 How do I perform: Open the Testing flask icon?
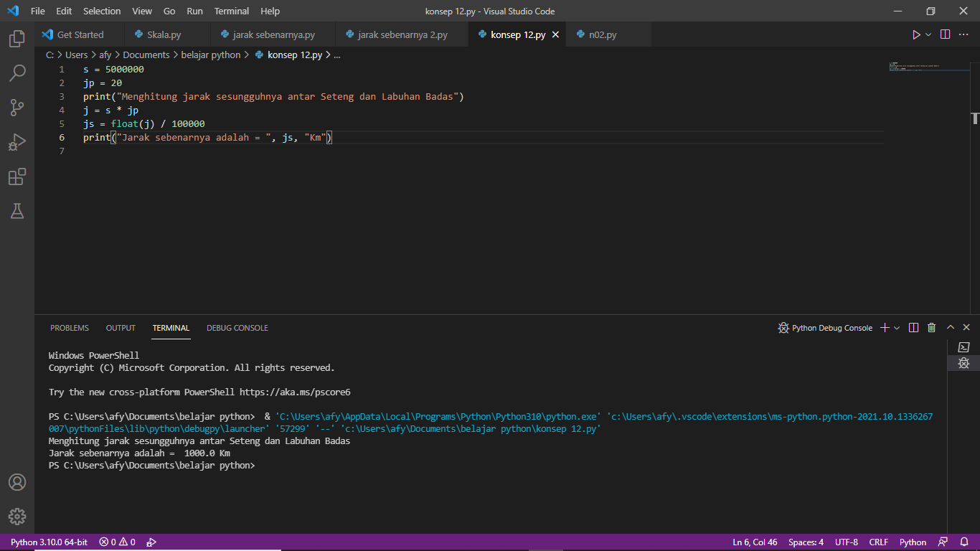17,211
